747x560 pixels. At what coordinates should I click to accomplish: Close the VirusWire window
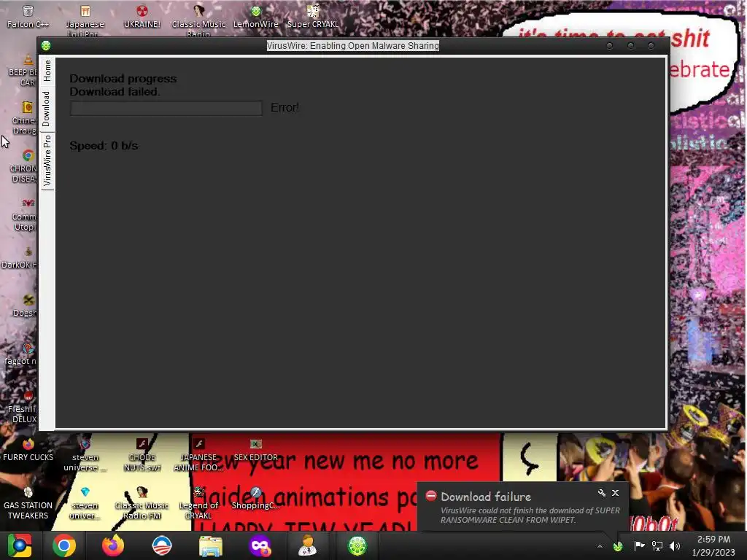[x=651, y=46]
